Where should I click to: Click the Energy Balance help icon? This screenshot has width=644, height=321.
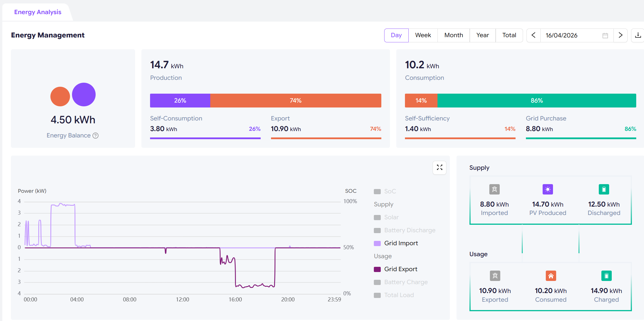[x=96, y=135]
